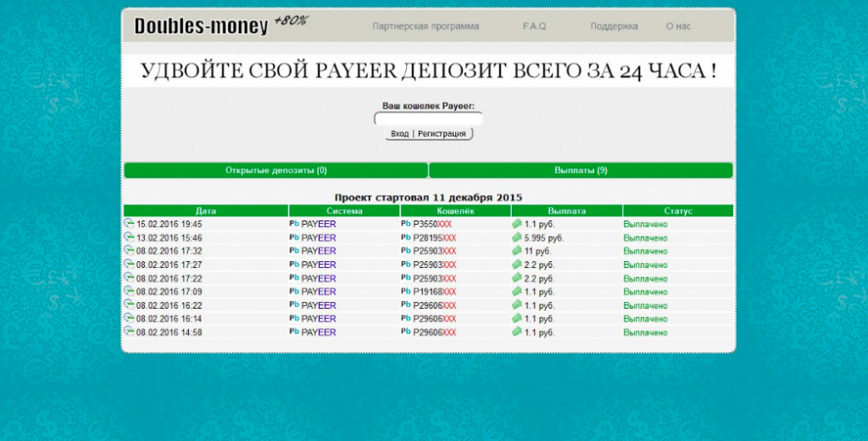This screenshot has height=441, width=868.
Task: Click the Статус column header
Action: click(x=678, y=210)
